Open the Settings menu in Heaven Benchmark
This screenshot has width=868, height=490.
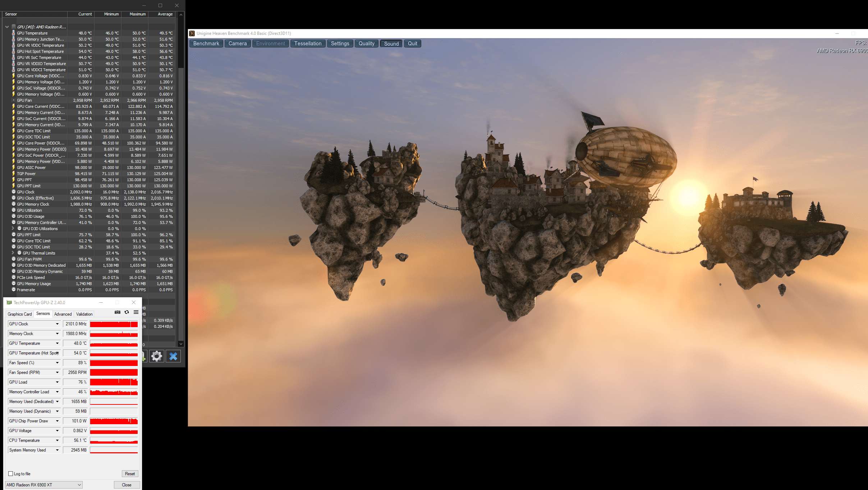coord(340,43)
